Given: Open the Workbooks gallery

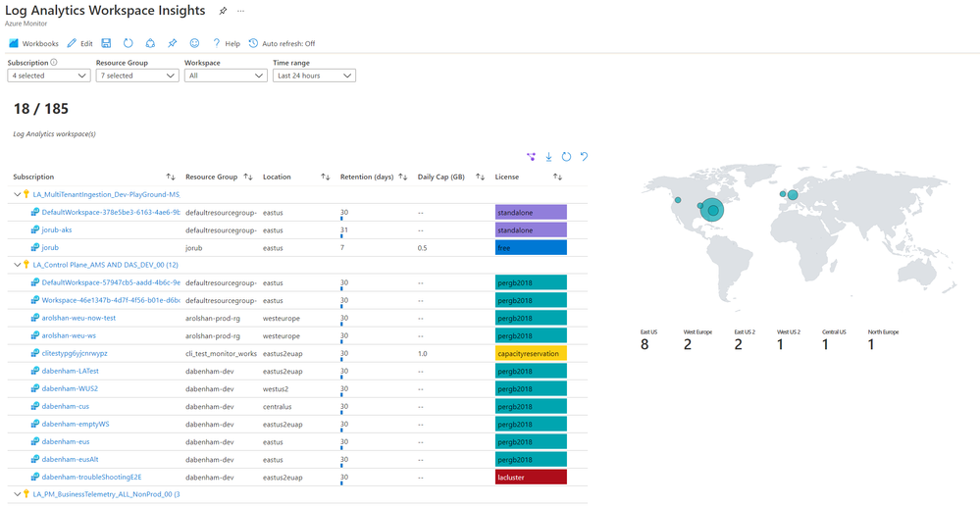Looking at the screenshot, I should (33, 43).
